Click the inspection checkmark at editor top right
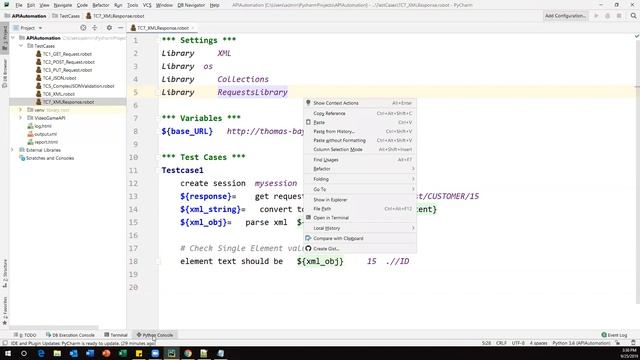The width and height of the screenshot is (640, 360). point(636,36)
